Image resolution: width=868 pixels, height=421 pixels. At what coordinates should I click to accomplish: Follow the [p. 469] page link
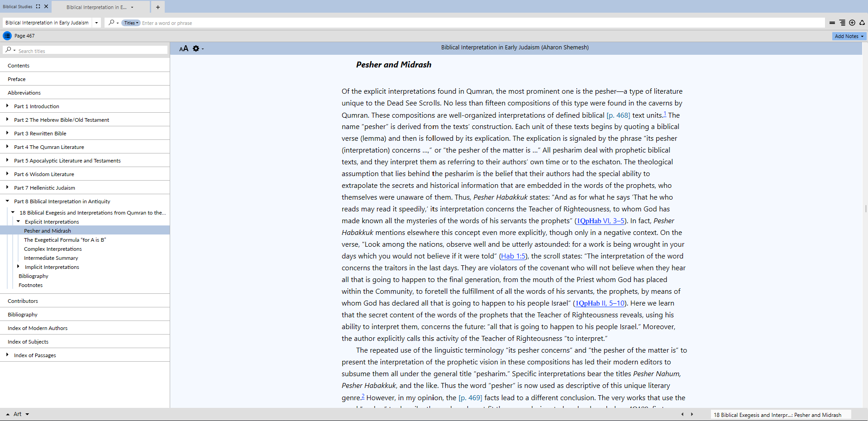click(x=470, y=398)
